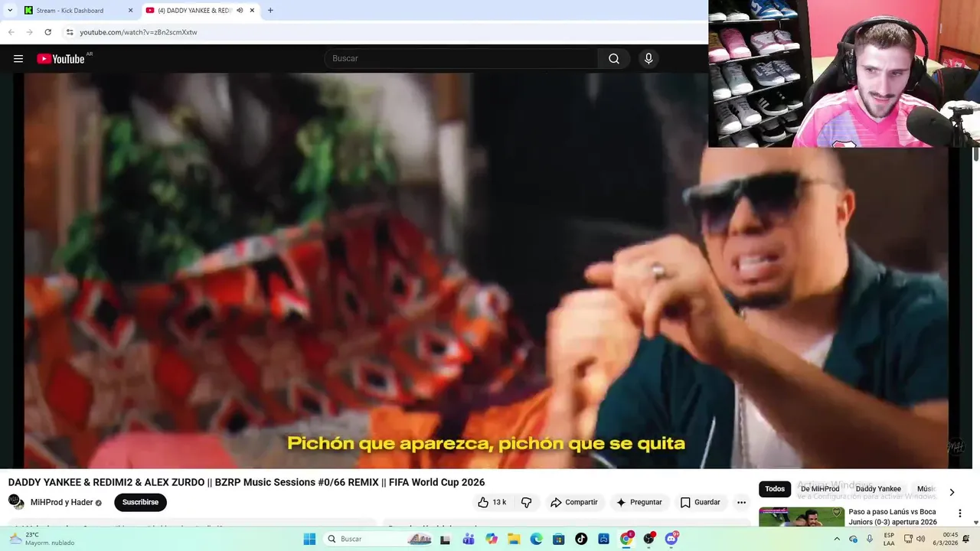Open File Explorer from taskbar
This screenshot has height=551, width=980.
[x=514, y=539]
